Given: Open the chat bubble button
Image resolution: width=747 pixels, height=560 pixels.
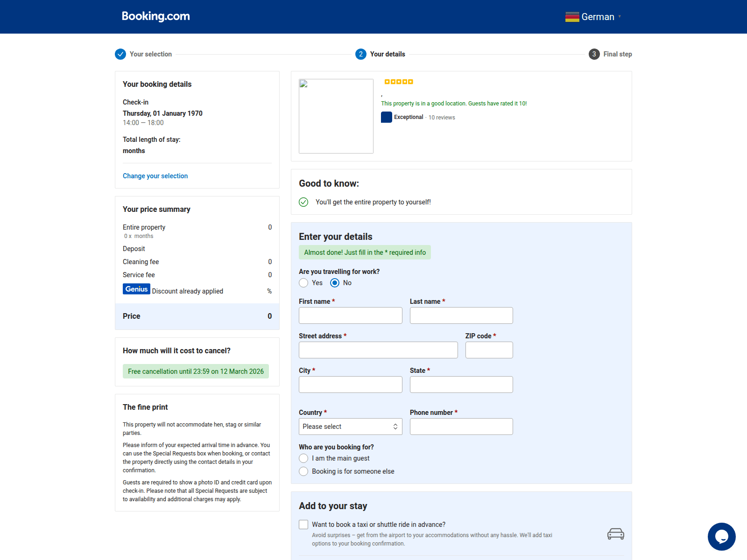Looking at the screenshot, I should coord(721,537).
